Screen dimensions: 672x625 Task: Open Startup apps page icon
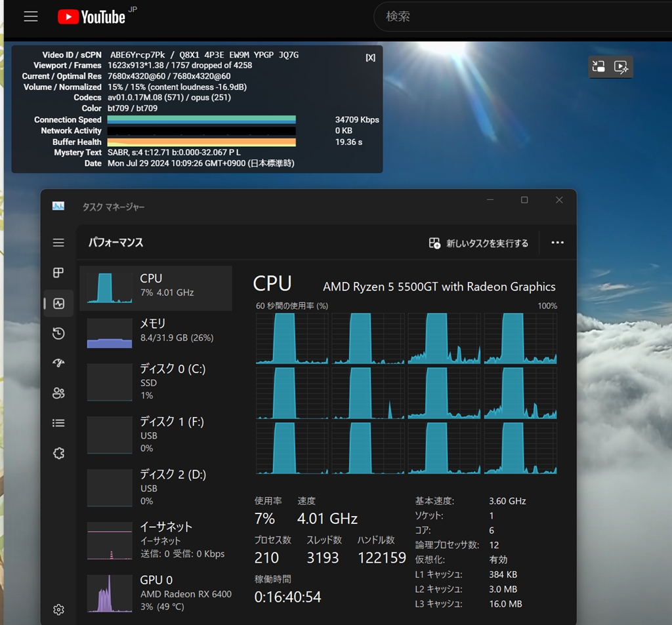click(x=58, y=363)
